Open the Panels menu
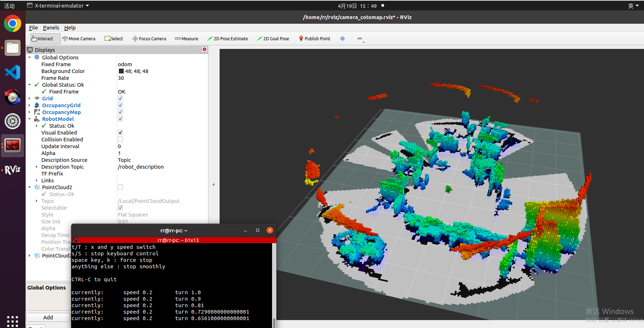Viewport: 644px width, 328px height. click(x=51, y=28)
